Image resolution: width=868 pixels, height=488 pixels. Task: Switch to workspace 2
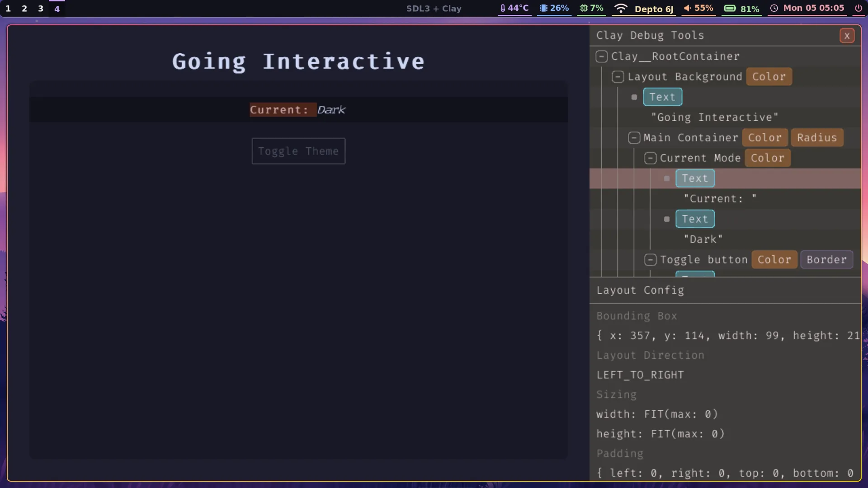pos(24,8)
